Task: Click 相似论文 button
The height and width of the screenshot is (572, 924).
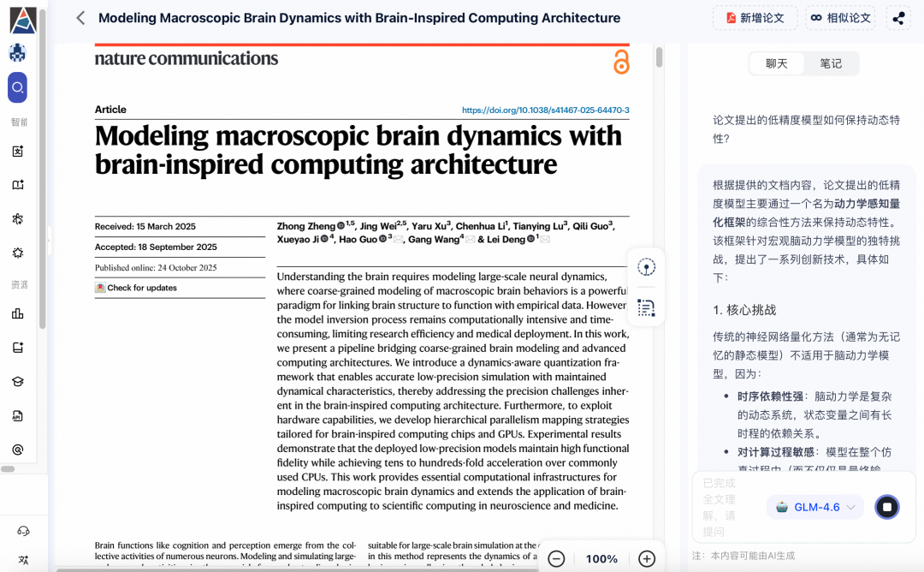Action: point(840,18)
